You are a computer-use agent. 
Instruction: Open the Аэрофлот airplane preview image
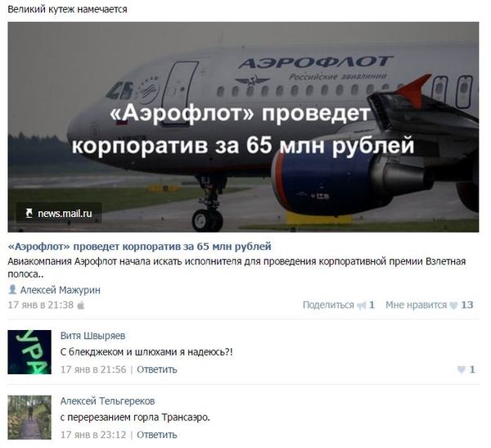click(243, 127)
